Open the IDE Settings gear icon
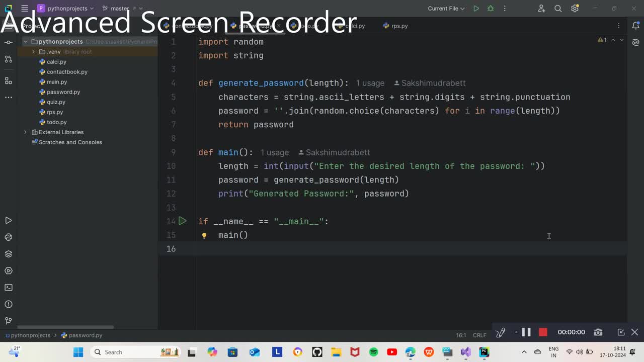 click(x=575, y=9)
